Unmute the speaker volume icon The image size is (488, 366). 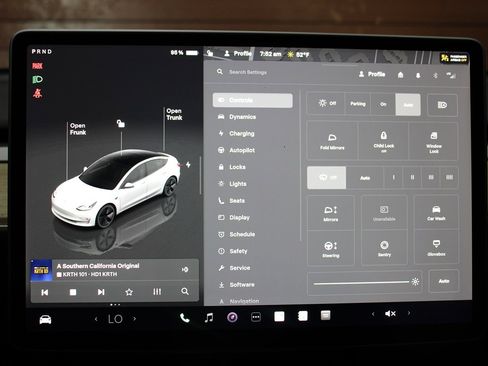[x=390, y=313]
